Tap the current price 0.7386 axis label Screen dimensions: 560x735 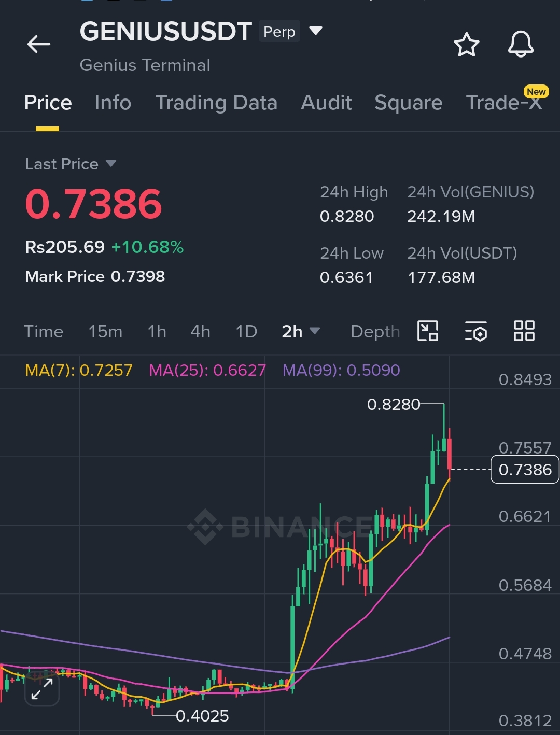525,469
